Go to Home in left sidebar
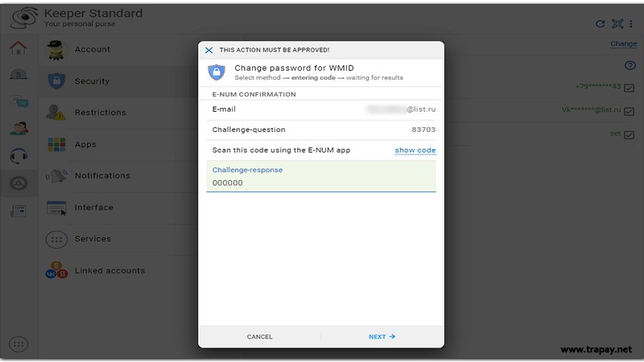644x362 pixels. (x=19, y=47)
